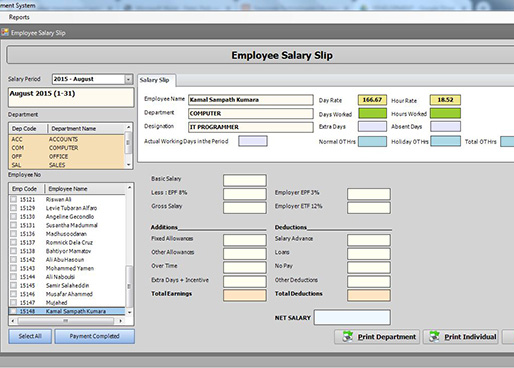Click the NET SALARY field

(352, 317)
